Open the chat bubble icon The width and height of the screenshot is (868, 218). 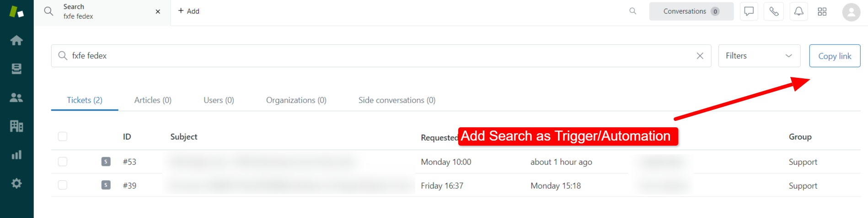[749, 11]
